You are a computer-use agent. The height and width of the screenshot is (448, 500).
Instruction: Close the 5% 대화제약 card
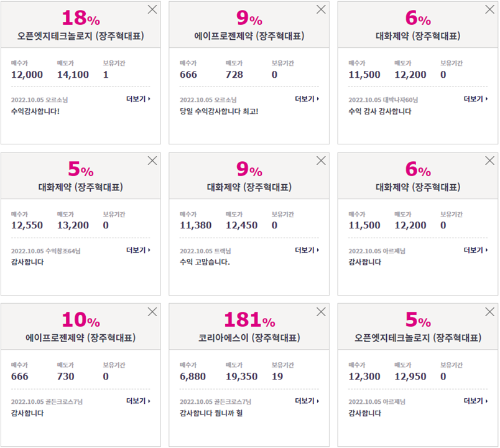click(152, 161)
